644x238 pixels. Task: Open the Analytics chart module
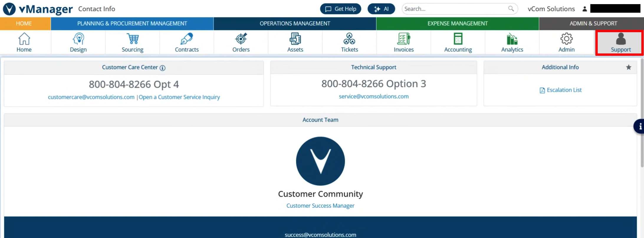(x=512, y=42)
